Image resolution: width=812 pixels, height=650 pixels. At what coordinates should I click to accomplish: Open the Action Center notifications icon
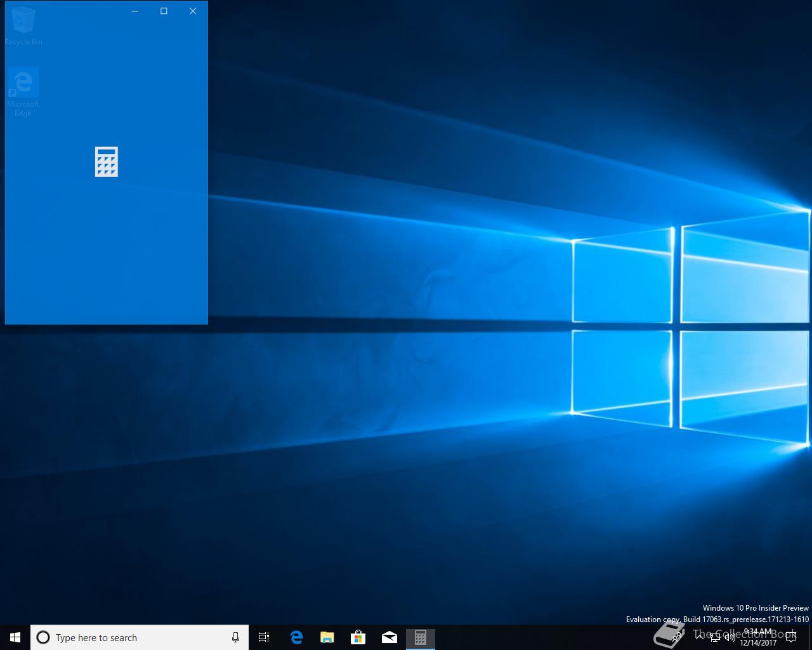tap(791, 637)
